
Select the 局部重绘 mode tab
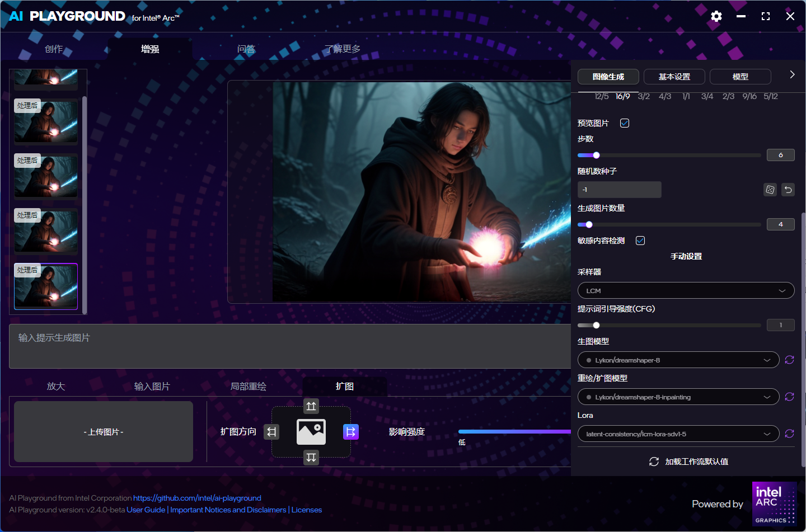(x=249, y=387)
